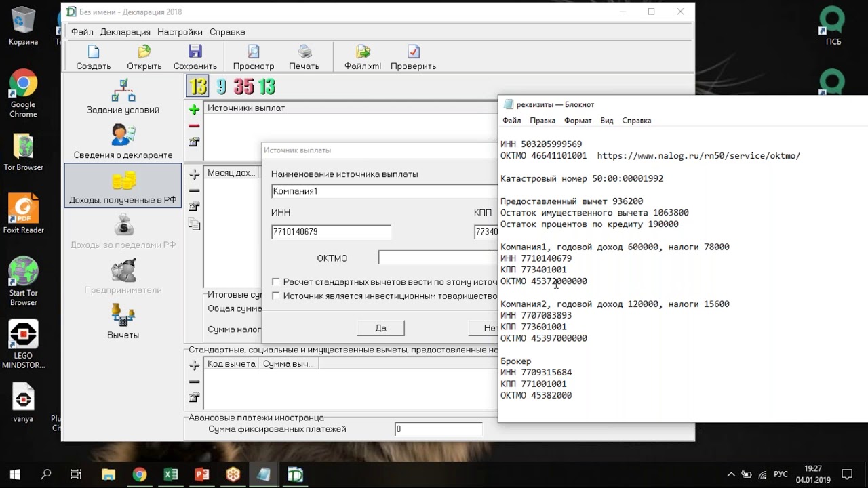
Task: Export using Файл xml icon
Action: click(x=363, y=52)
